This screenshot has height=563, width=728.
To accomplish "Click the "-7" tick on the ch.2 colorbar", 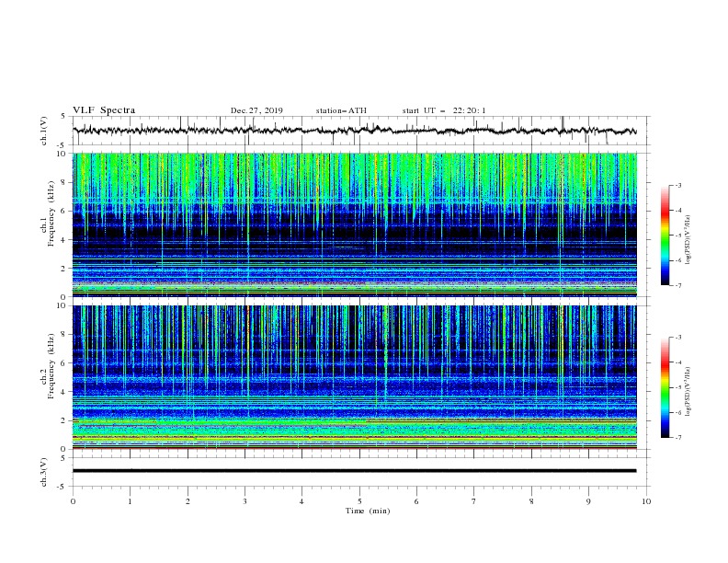I will 678,438.
